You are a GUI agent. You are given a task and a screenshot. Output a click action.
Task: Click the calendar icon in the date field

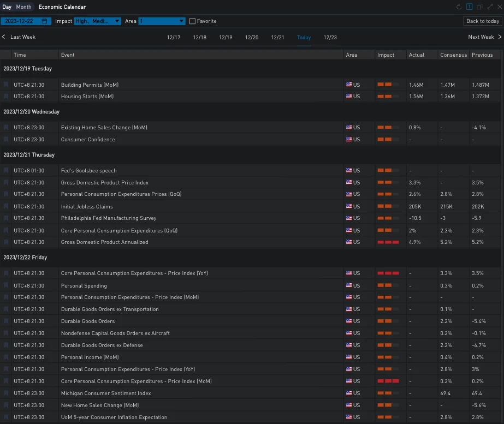tap(45, 21)
